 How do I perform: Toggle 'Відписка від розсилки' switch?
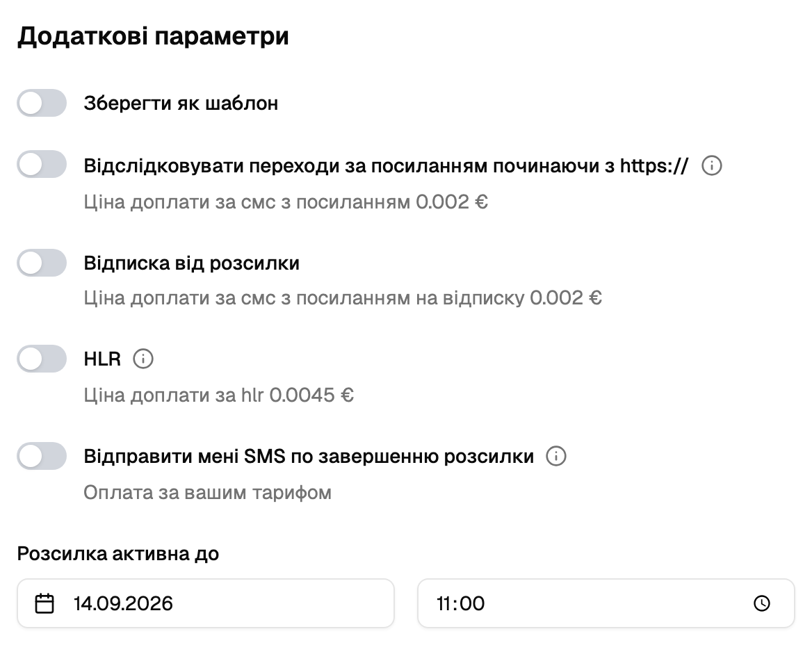[x=42, y=263]
